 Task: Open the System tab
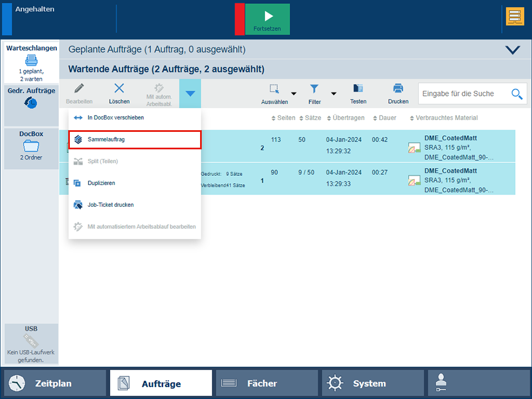[373, 383]
